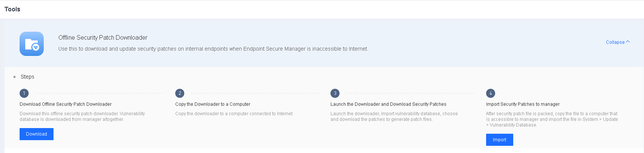Click the upward chevron next to Collapse
Viewport: 644px width, 153px height.
click(628, 42)
